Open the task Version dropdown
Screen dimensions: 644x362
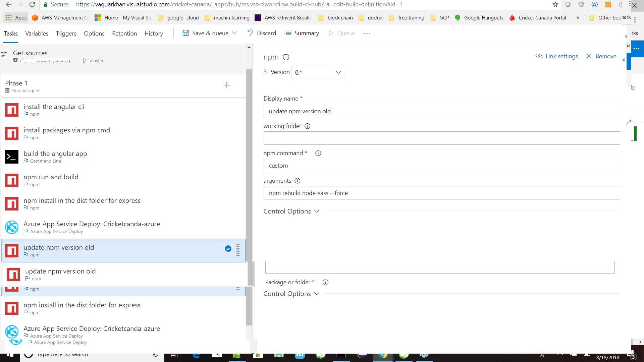[318, 72]
